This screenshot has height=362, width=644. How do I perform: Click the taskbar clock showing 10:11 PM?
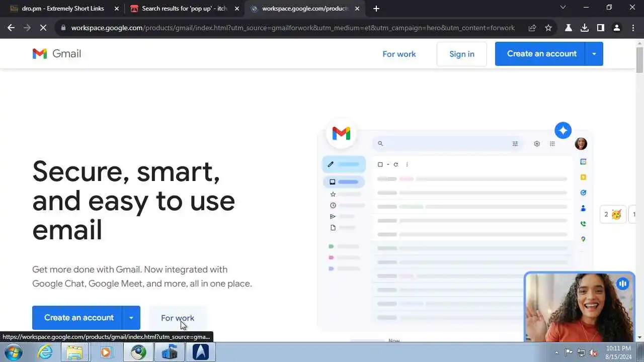[618, 352]
